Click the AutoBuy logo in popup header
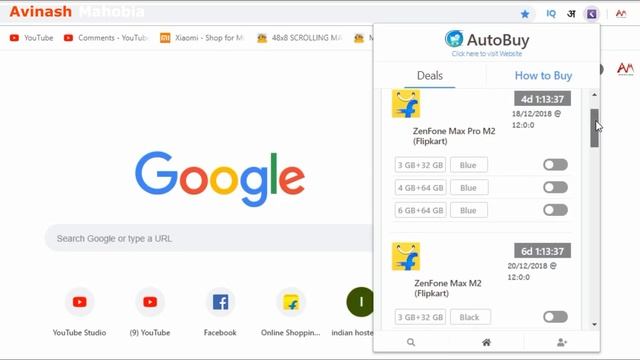This screenshot has width=640, height=360. [487, 40]
